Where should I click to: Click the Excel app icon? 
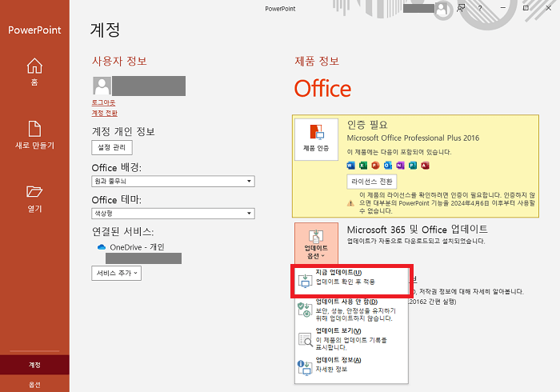[363, 166]
